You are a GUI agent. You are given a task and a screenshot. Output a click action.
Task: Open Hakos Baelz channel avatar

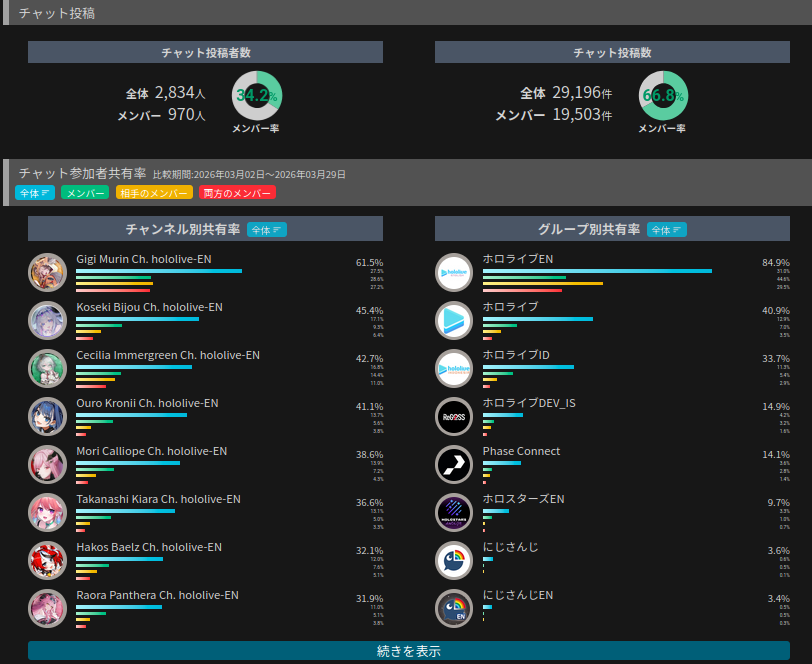point(47,561)
